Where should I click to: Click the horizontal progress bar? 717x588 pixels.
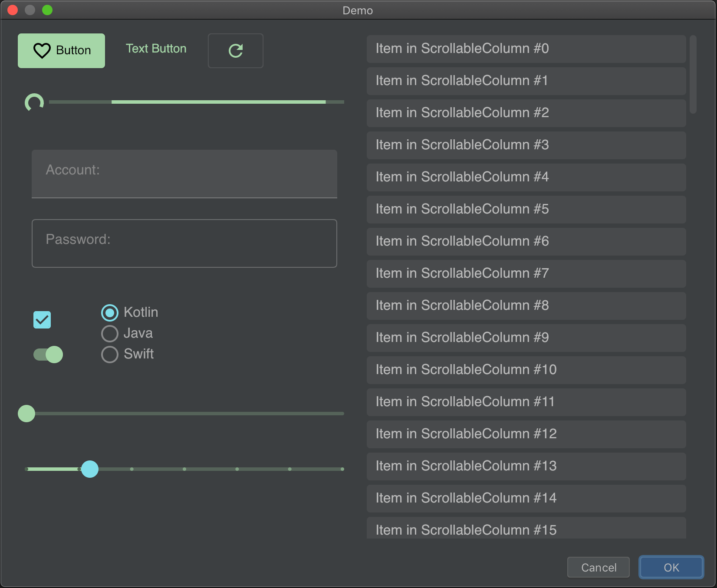point(196,102)
